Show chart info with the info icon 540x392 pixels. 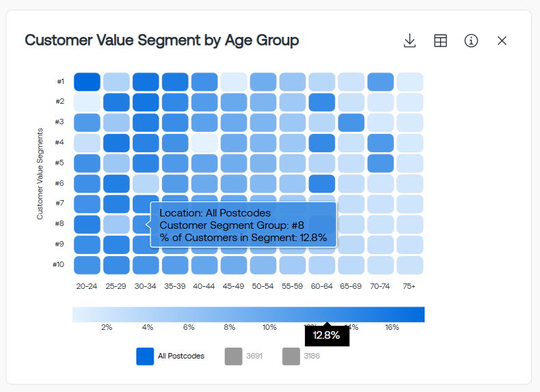pyautogui.click(x=471, y=40)
